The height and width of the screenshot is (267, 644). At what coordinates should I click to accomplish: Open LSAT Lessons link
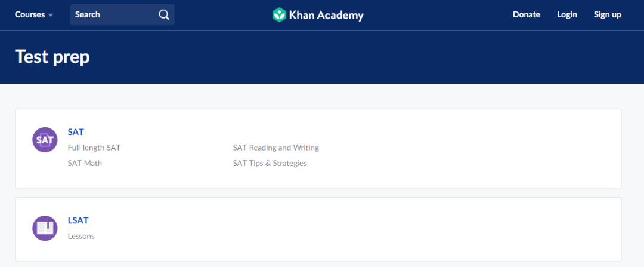click(81, 236)
